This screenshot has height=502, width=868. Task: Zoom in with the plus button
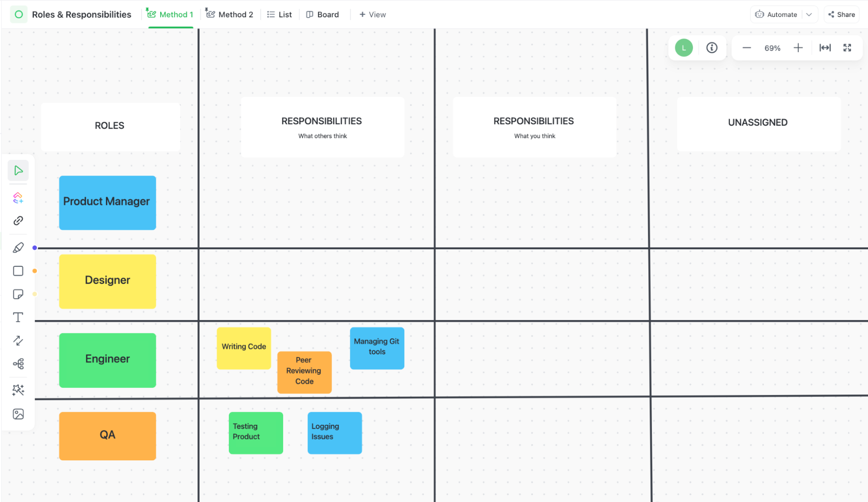798,48
